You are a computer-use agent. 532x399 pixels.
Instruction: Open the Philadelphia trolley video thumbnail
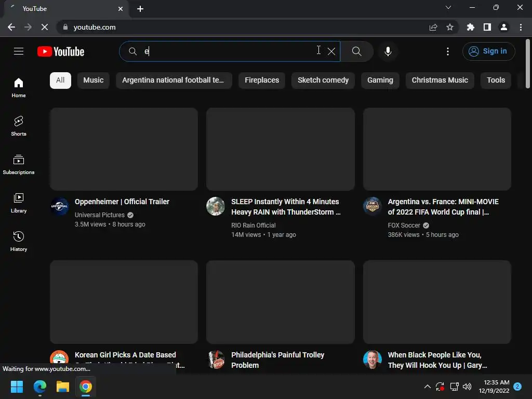click(281, 302)
